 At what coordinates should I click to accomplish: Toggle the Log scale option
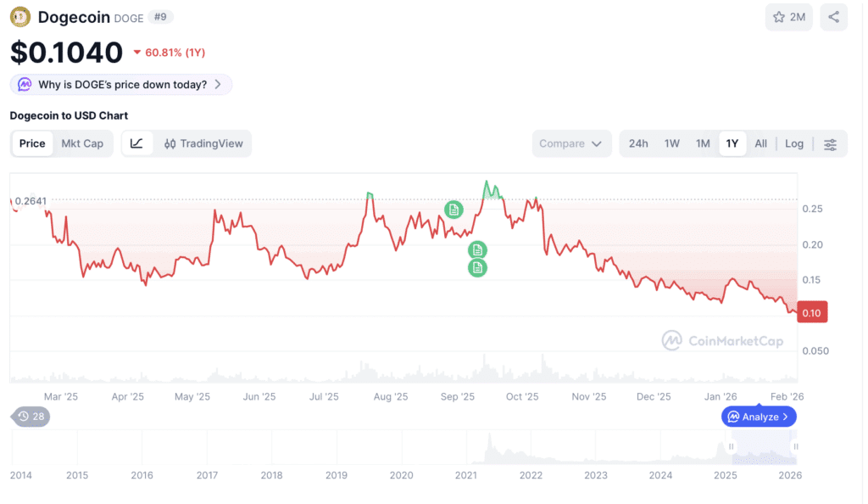pos(793,143)
